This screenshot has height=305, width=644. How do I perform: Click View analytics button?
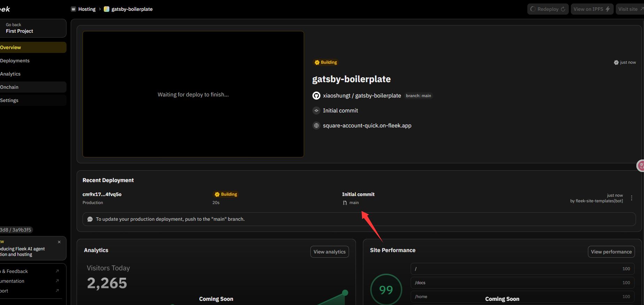coord(329,252)
